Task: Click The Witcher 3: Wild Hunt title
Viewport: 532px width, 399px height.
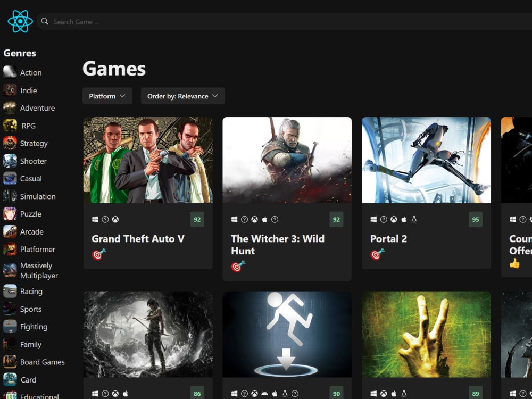Action: [278, 245]
